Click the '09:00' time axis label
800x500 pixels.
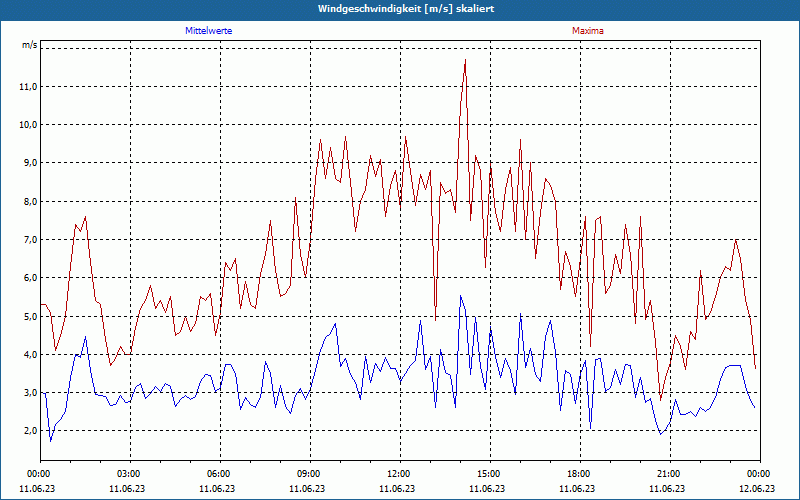pyautogui.click(x=310, y=474)
